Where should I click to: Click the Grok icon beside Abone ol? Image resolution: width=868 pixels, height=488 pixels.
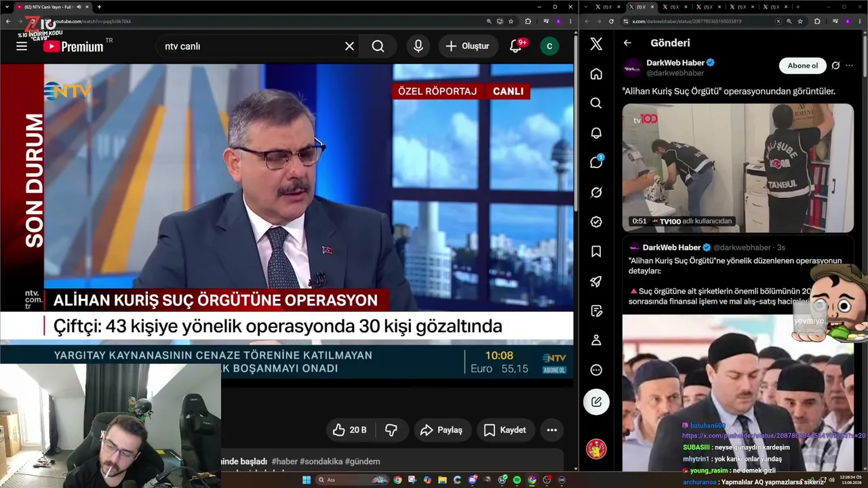(x=835, y=66)
